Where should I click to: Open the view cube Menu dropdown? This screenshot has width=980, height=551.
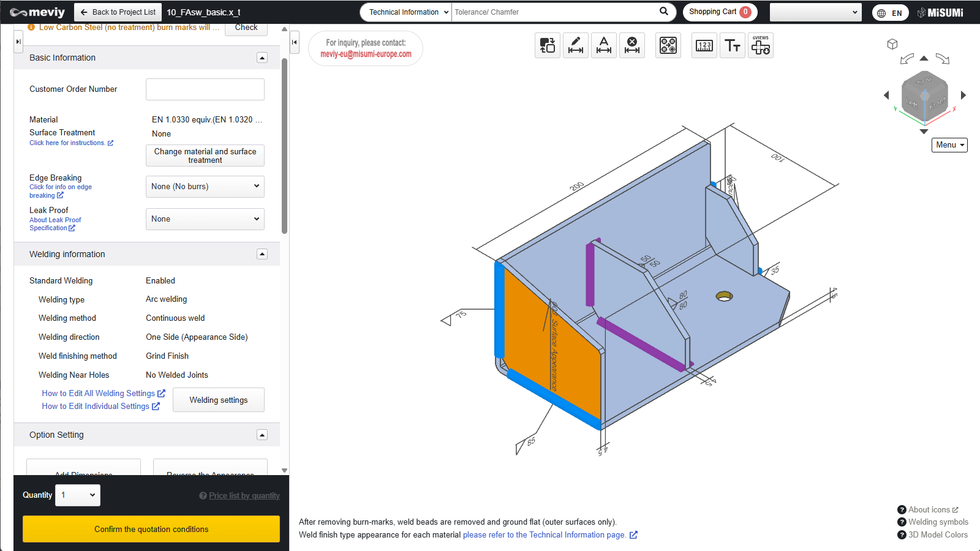point(949,145)
